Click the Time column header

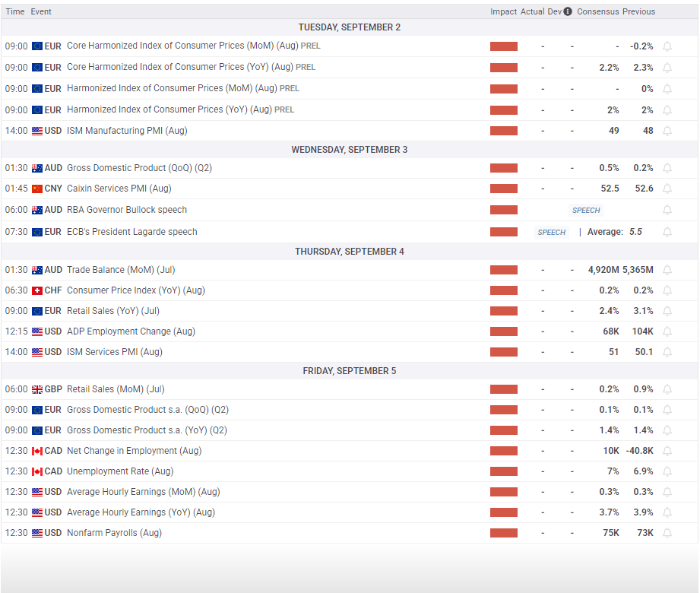[x=14, y=11]
